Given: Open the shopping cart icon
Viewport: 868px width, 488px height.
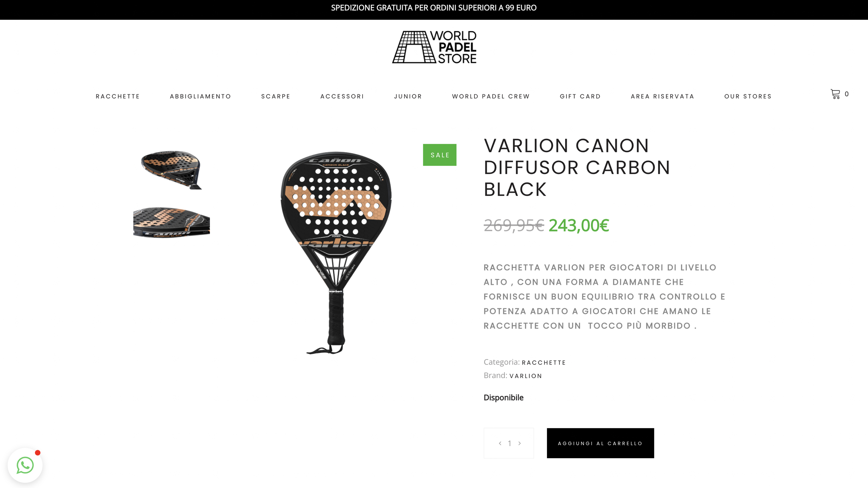Looking at the screenshot, I should [835, 94].
